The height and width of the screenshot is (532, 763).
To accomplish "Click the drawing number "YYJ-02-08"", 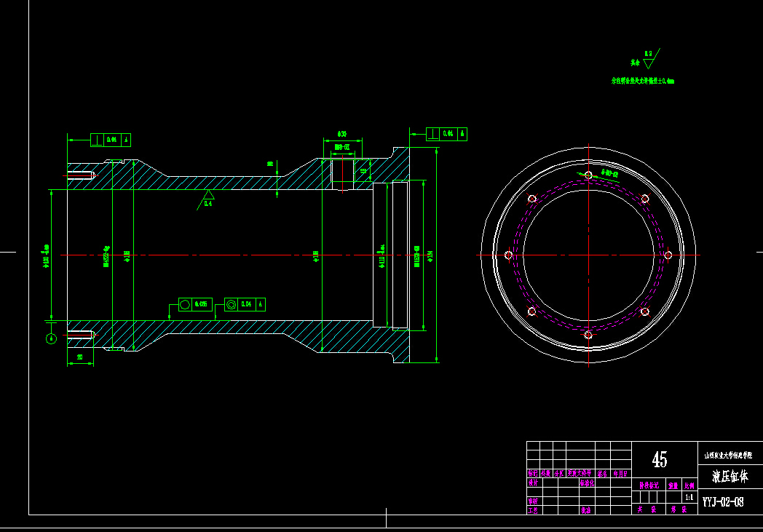I will (x=723, y=502).
